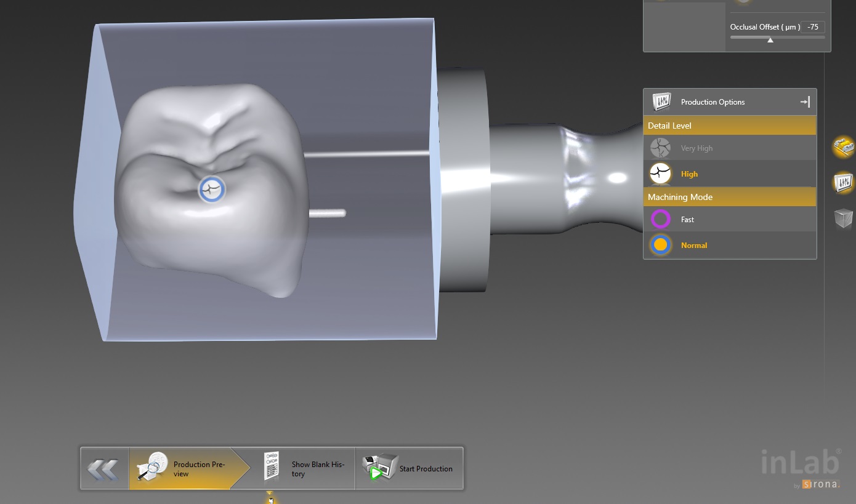Click the Show Blank History document icon
856x504 pixels.
coord(271,466)
